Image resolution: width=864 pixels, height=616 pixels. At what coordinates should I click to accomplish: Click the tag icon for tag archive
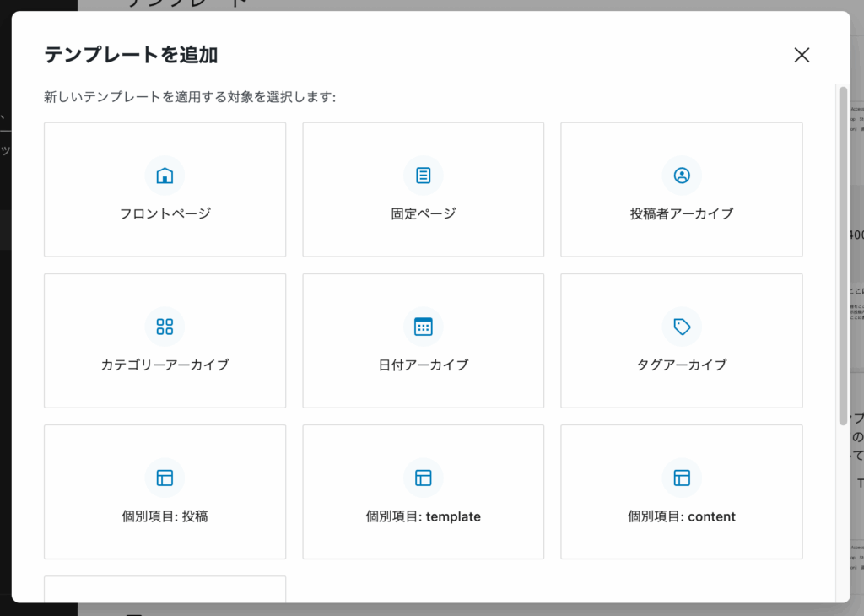[x=682, y=327]
